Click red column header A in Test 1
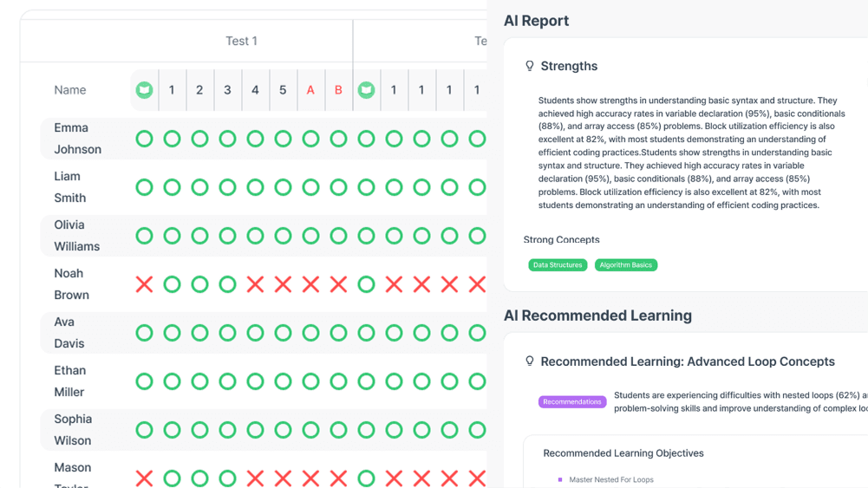The height and width of the screenshot is (488, 868). tap(310, 89)
